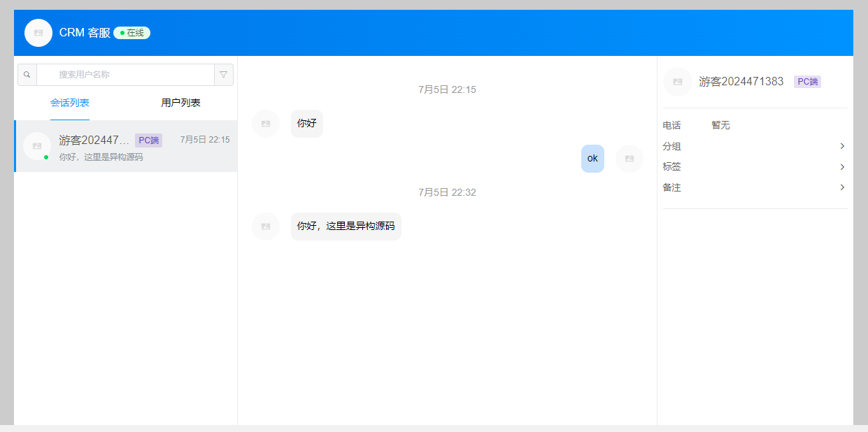Switch to the 用户列表 tab

point(180,103)
